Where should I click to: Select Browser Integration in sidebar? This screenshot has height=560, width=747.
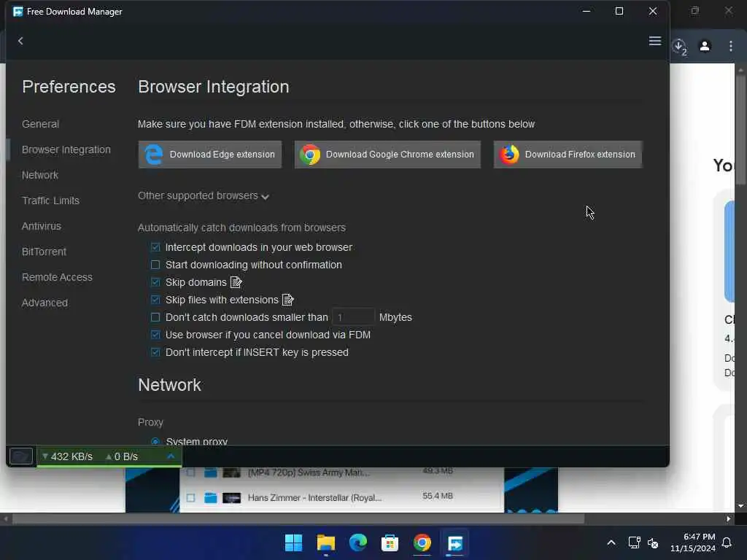coord(66,149)
